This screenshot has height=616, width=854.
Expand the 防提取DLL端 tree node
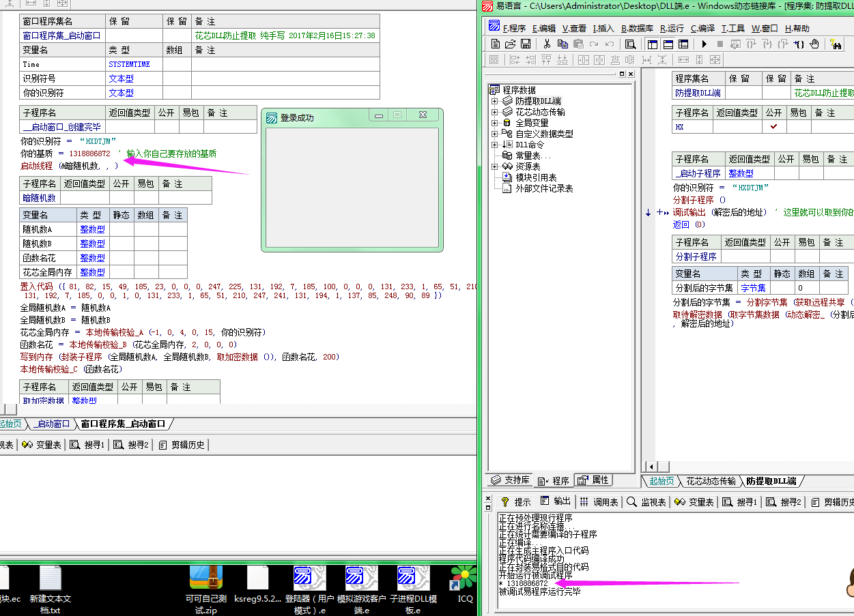(x=494, y=101)
